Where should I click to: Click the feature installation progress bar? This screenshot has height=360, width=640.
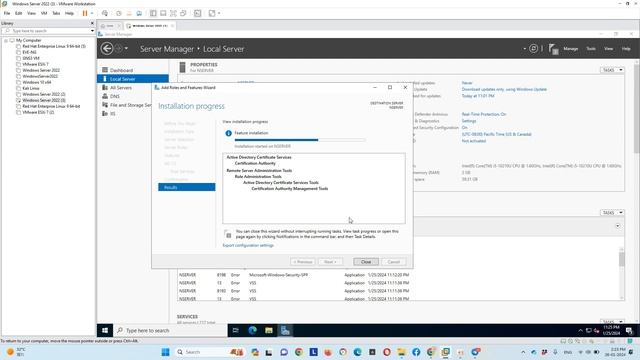(x=300, y=140)
